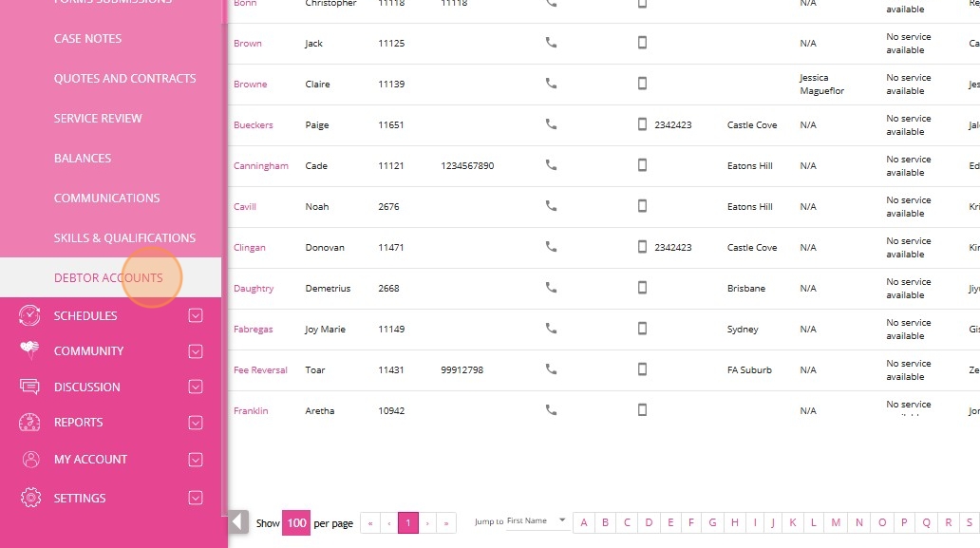This screenshot has height=548, width=980.
Task: Click phone icon in Daughtry Demetrius row
Action: pyautogui.click(x=551, y=288)
